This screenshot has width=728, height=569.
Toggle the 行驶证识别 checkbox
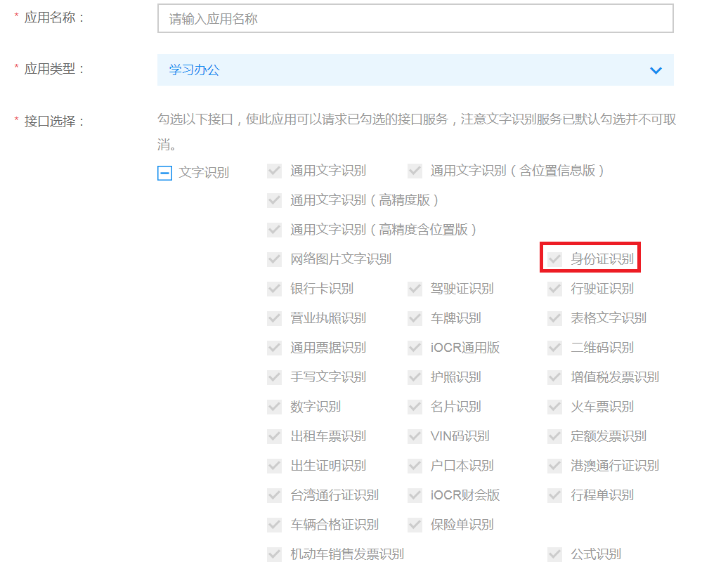tap(555, 289)
